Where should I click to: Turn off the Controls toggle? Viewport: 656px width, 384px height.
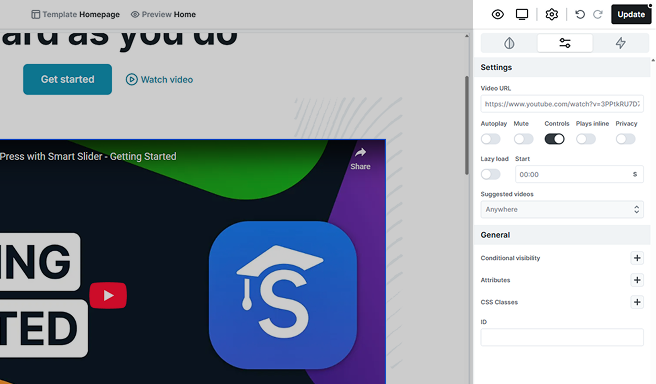tap(554, 139)
